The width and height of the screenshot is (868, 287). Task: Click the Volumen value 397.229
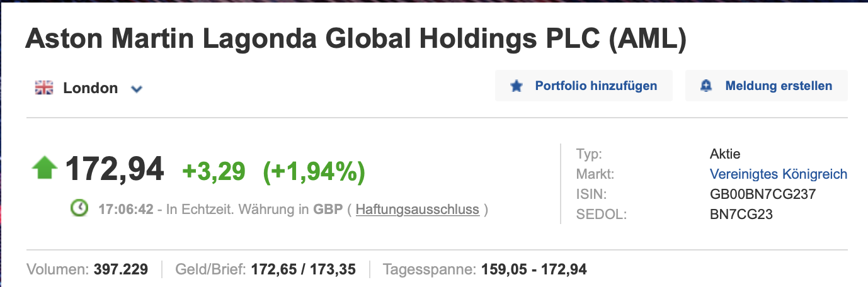(x=121, y=270)
